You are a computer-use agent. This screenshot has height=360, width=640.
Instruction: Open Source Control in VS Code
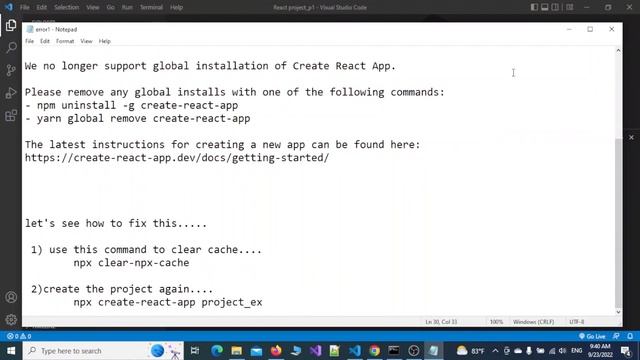(11, 70)
